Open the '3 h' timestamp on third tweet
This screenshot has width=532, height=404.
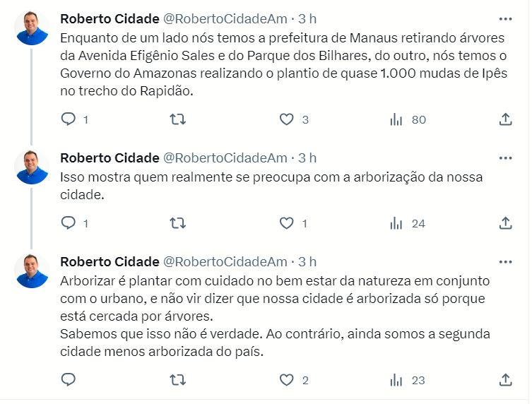point(307,261)
